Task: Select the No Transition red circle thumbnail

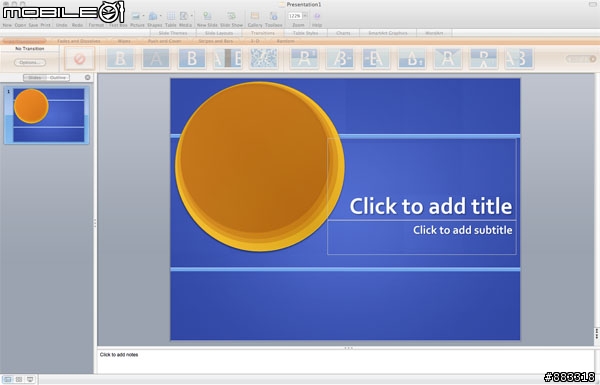Action: (80, 59)
